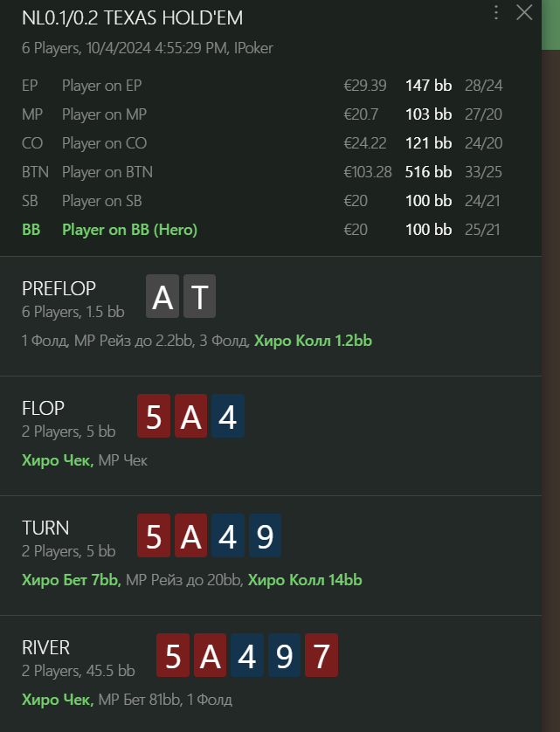Select the Player on SB row
This screenshot has width=560, height=732.
[x=101, y=201]
